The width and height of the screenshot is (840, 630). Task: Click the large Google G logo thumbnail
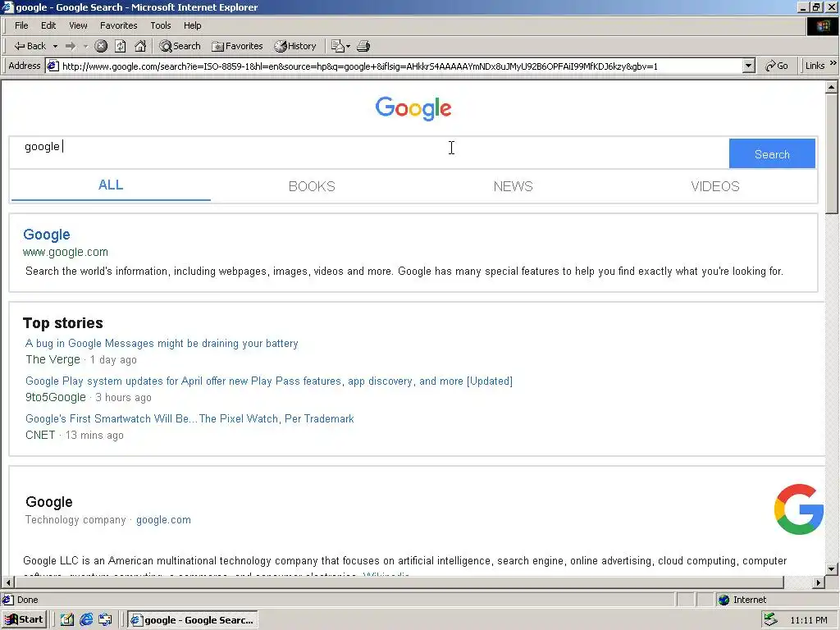(x=799, y=509)
